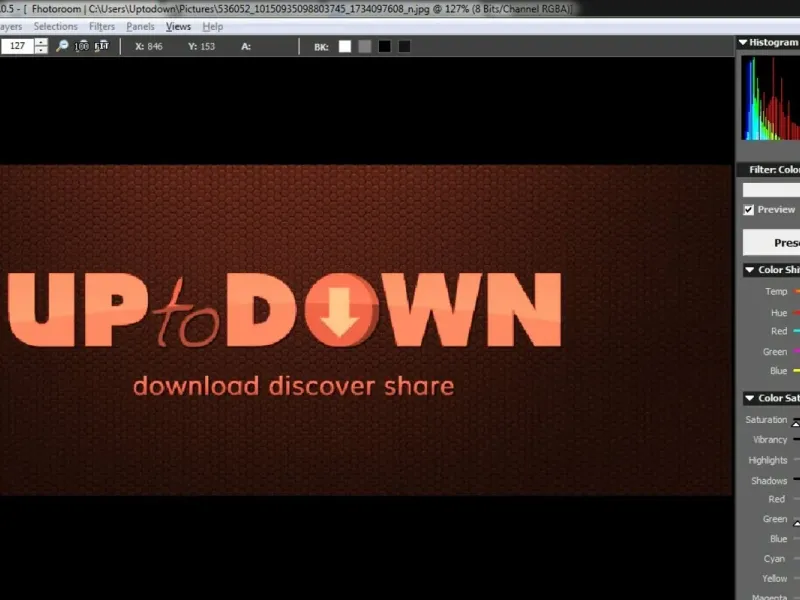Set background to the black BK swatch
800x600 pixels.
pyautogui.click(x=384, y=46)
